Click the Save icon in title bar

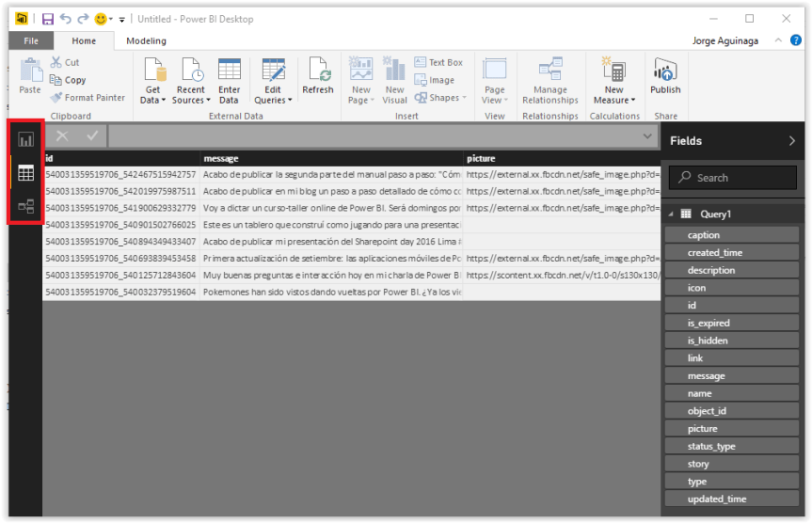[48, 19]
